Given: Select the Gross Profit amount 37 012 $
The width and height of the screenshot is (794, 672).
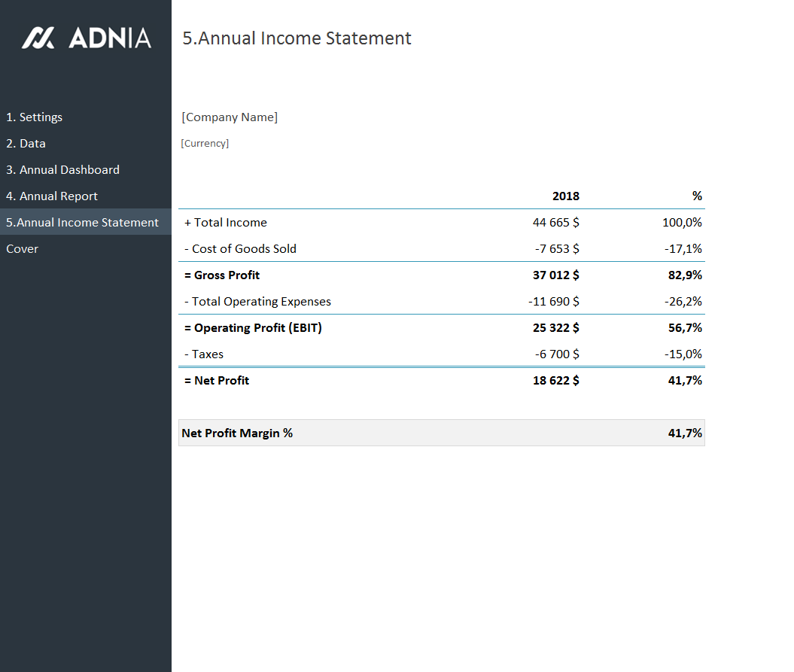Looking at the screenshot, I should [x=555, y=275].
